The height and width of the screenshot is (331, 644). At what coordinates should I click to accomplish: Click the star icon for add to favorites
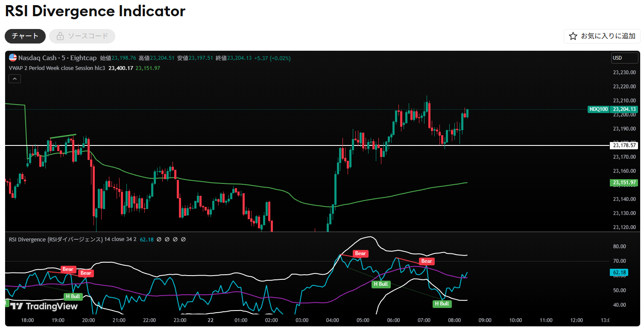point(573,36)
